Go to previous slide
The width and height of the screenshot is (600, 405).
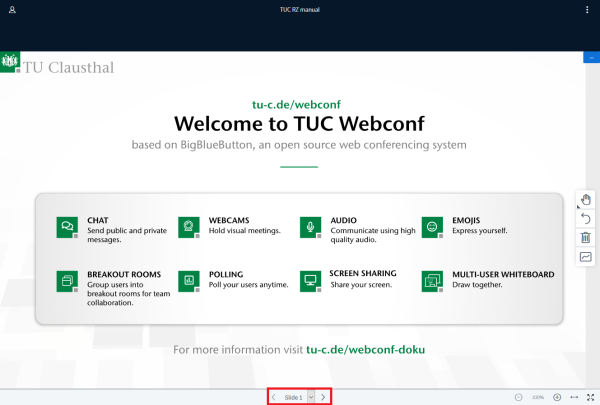[275, 397]
